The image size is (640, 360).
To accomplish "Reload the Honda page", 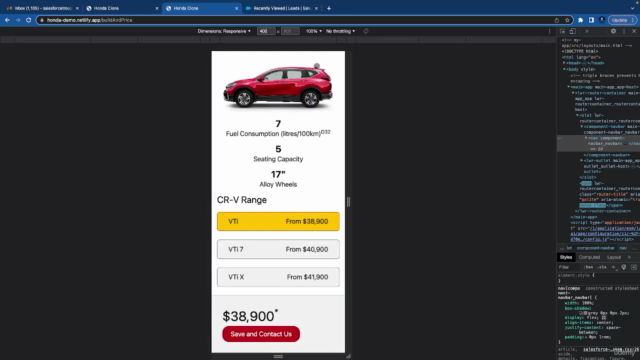I will pos(29,20).
